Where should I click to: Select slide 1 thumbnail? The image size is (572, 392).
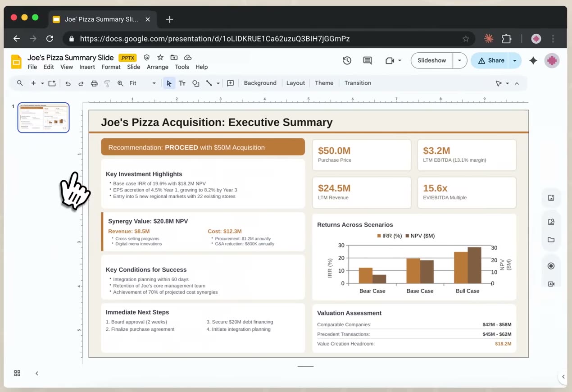pyautogui.click(x=43, y=118)
